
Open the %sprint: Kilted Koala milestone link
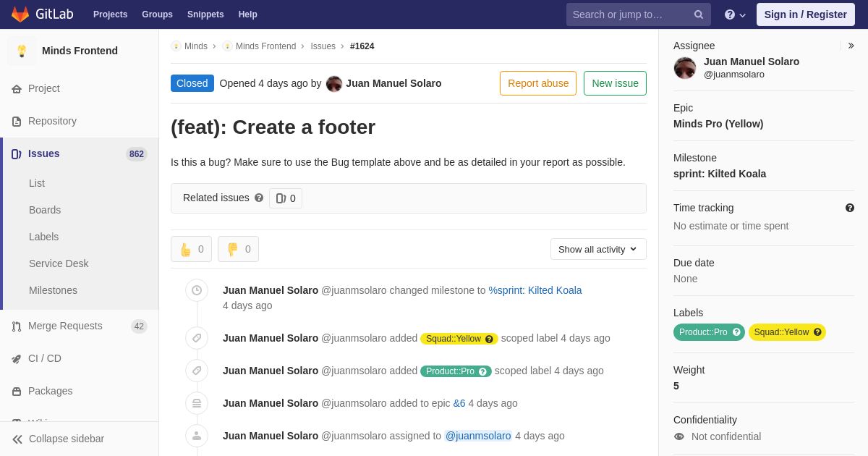[535, 290]
